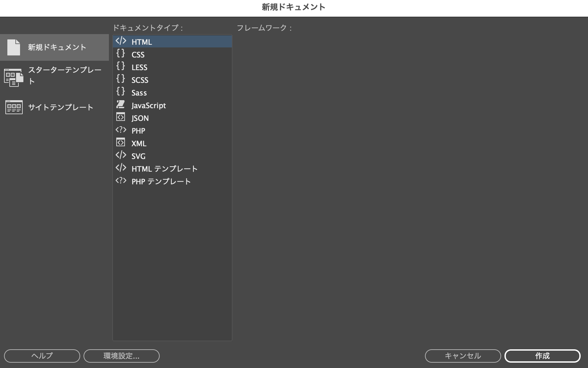Viewport: 588px width, 368px height.
Task: Select the HTML document type icon
Action: coord(121,41)
